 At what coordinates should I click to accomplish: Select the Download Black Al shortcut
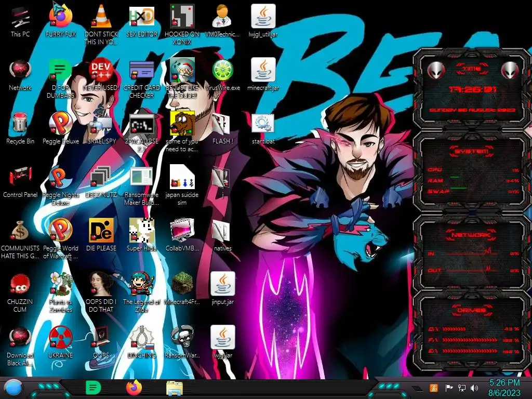(20, 338)
